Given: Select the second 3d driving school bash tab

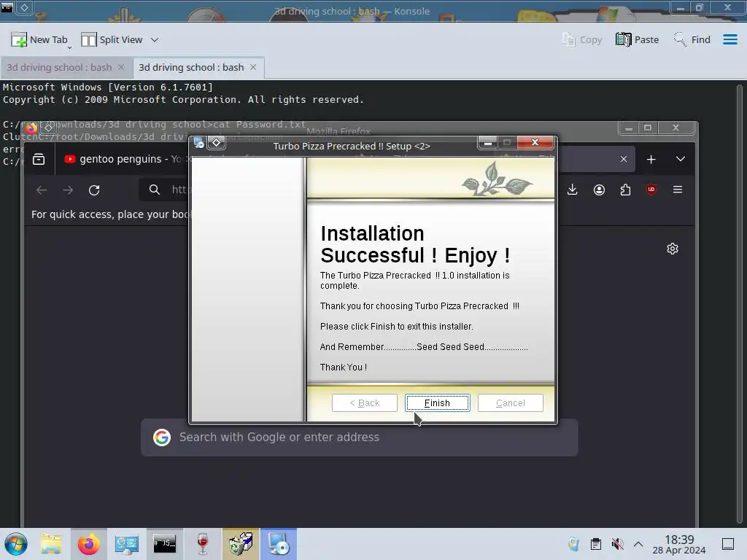Looking at the screenshot, I should point(191,68).
